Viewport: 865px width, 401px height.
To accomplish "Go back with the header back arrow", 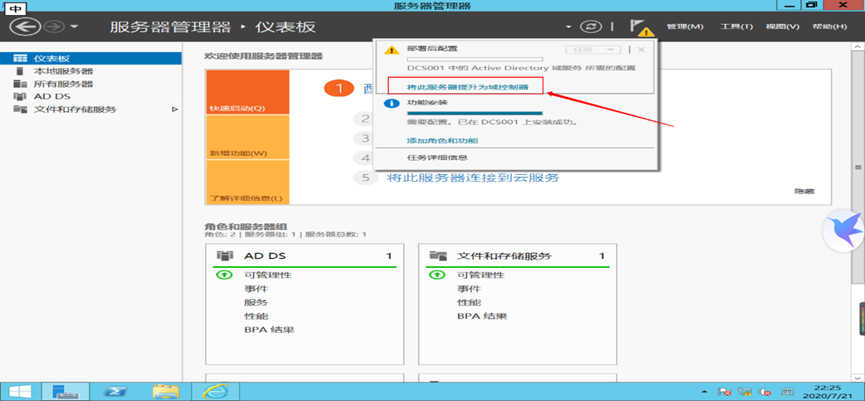I will 25,26.
